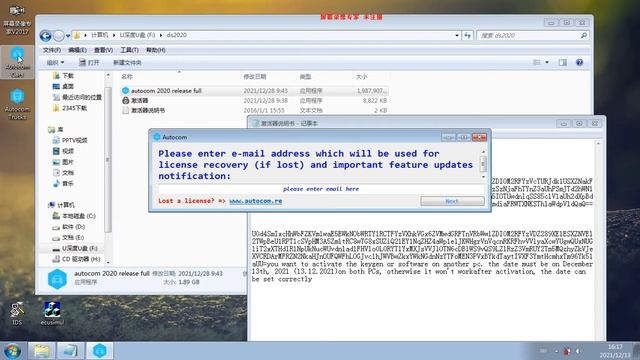Switch to Autocom taskbar button
Screen dimensions: 640x360
[100, 351]
